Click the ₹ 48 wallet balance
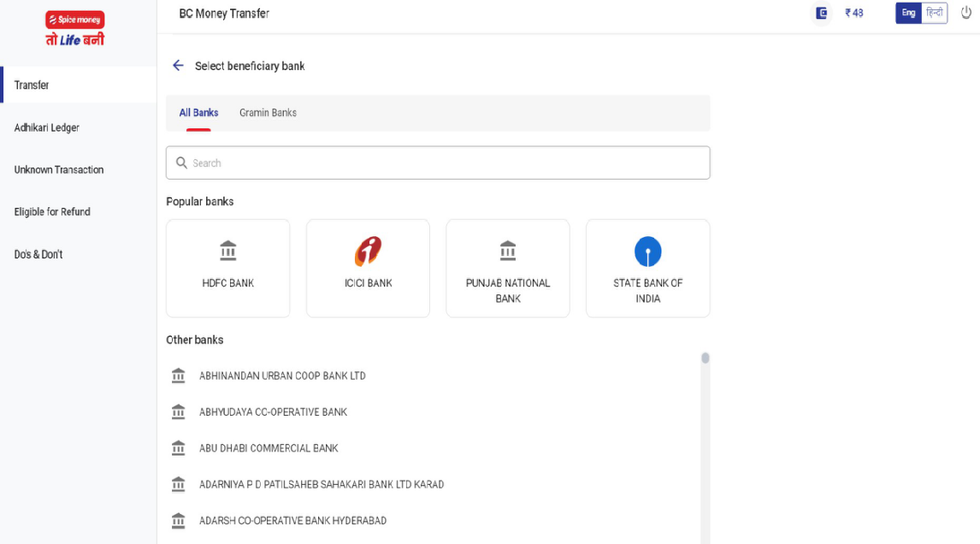This screenshot has width=980, height=544. pyautogui.click(x=853, y=13)
